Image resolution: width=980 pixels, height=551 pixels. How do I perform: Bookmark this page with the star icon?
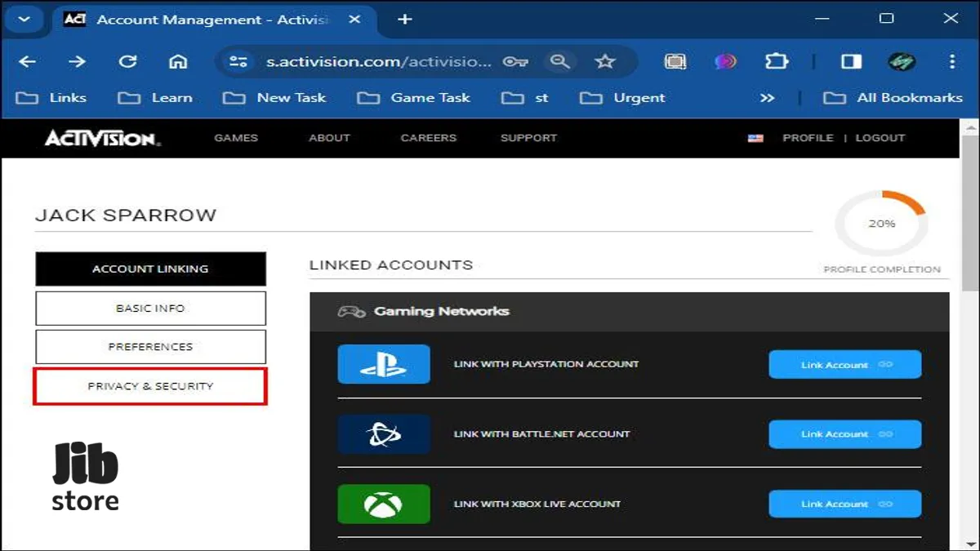pyautogui.click(x=604, y=61)
